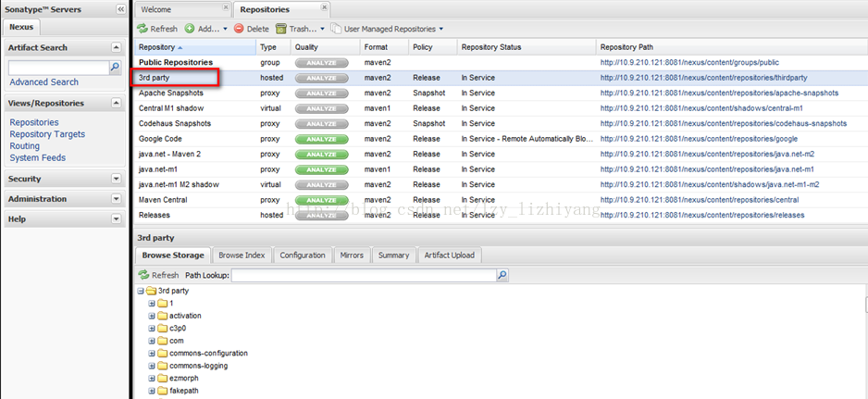Click the ANALYZE button for Maven Central
Screen dimensions: 868x399
[x=322, y=200]
